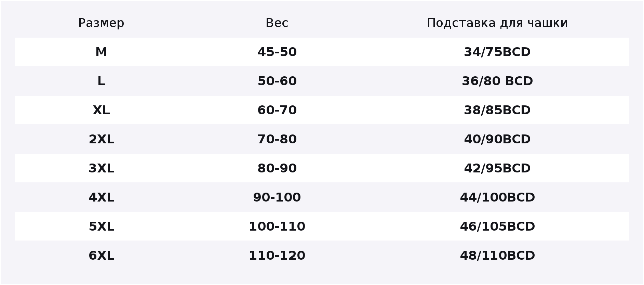Screen dimensions: 644x285
Task: Click the Подставка для чашки header
Action: tap(497, 23)
